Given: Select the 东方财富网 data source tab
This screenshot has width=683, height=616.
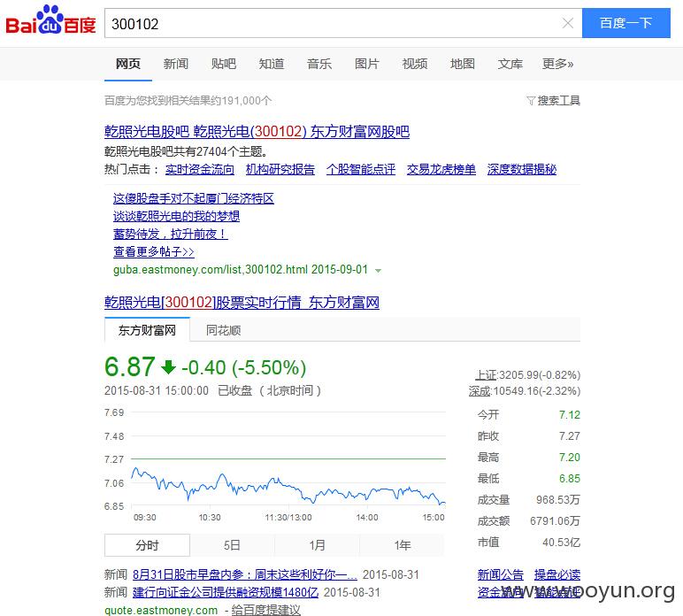Looking at the screenshot, I should coord(147,330).
